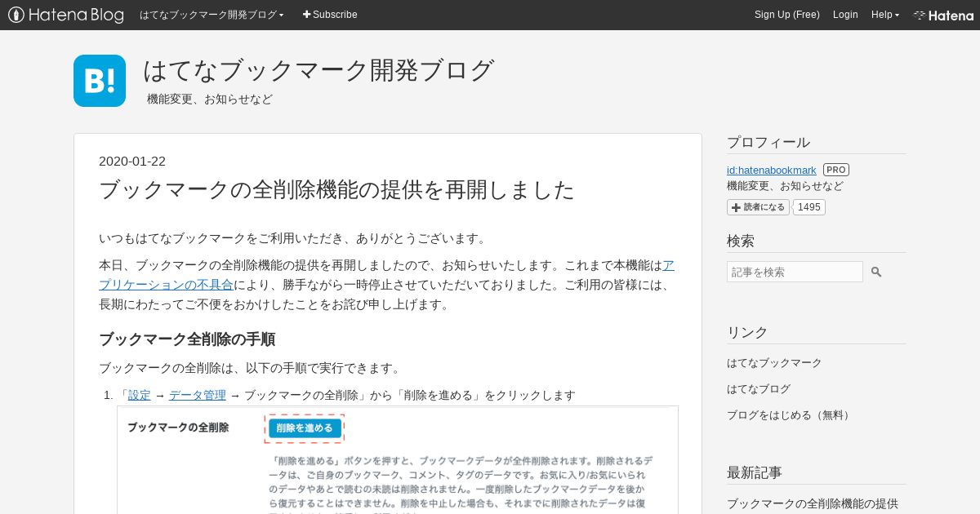Open the blog title はてなブックマーク開発ブログ
The image size is (980, 514).
tap(318, 71)
